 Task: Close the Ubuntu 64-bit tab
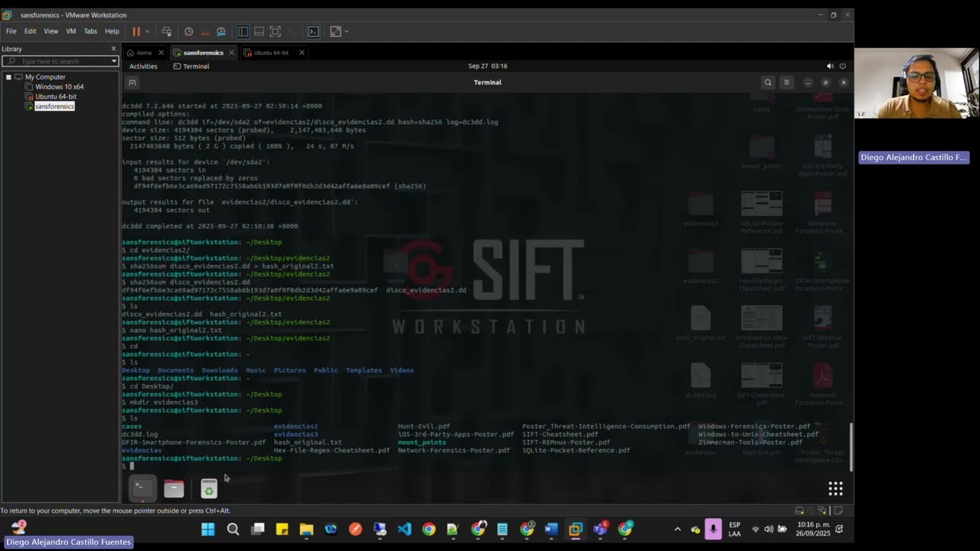coord(302,53)
